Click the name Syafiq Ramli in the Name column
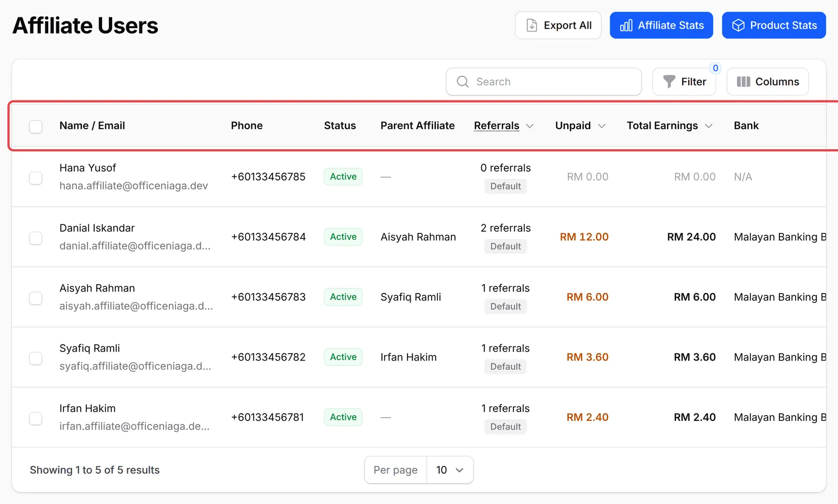 click(x=90, y=349)
